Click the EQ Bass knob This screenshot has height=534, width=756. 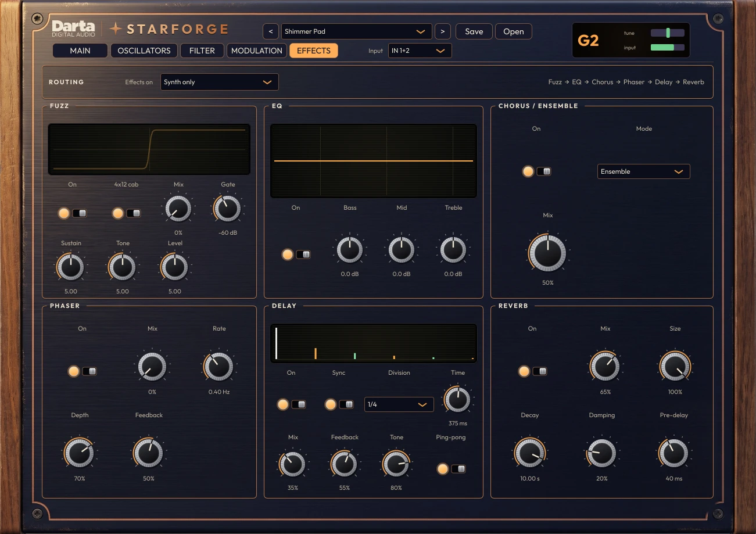350,249
